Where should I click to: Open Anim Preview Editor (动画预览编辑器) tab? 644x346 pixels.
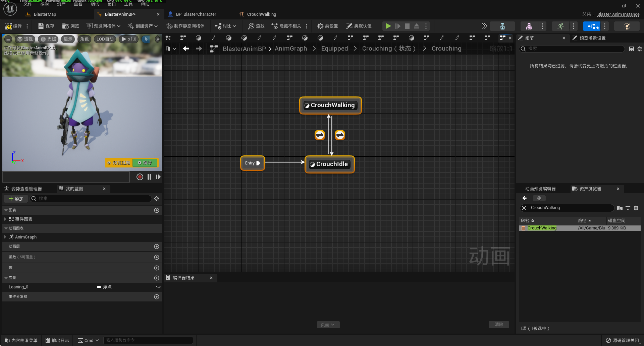click(540, 189)
